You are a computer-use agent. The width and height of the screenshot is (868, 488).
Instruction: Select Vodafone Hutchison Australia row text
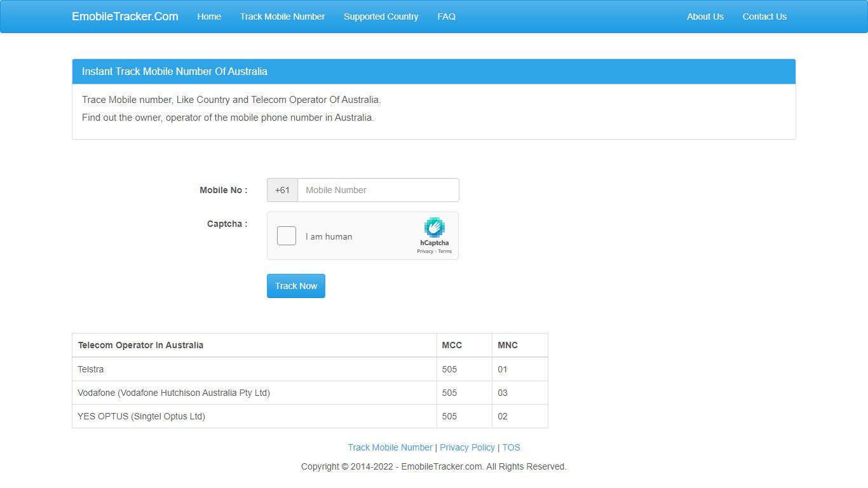(173, 393)
